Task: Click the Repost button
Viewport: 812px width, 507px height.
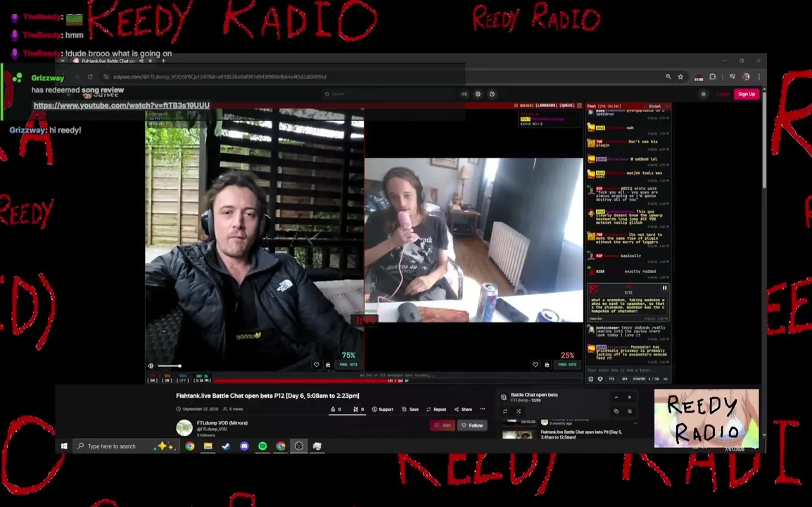Action: (436, 409)
